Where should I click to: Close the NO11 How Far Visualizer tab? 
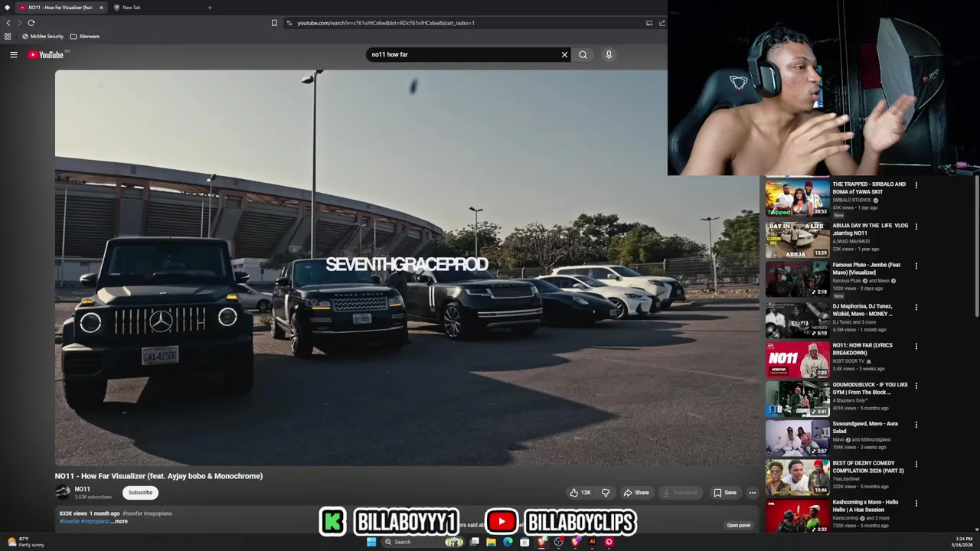101,8
